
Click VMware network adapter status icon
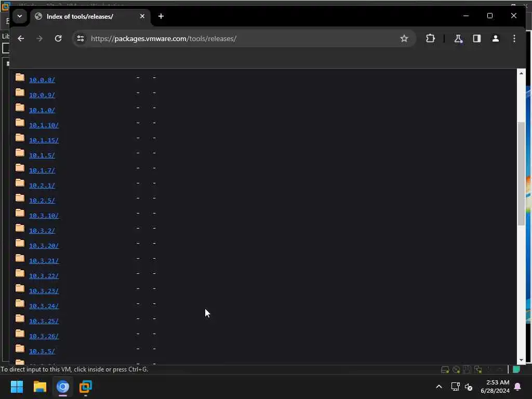click(478, 369)
